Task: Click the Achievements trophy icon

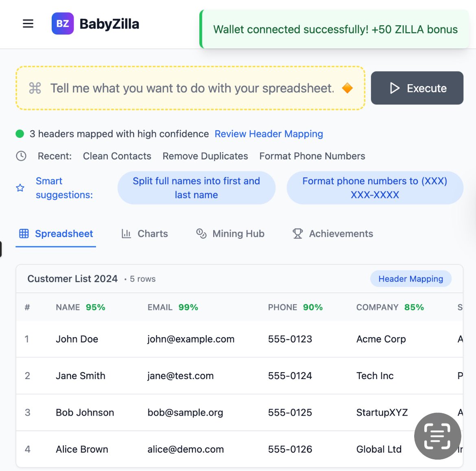Action: pyautogui.click(x=297, y=234)
